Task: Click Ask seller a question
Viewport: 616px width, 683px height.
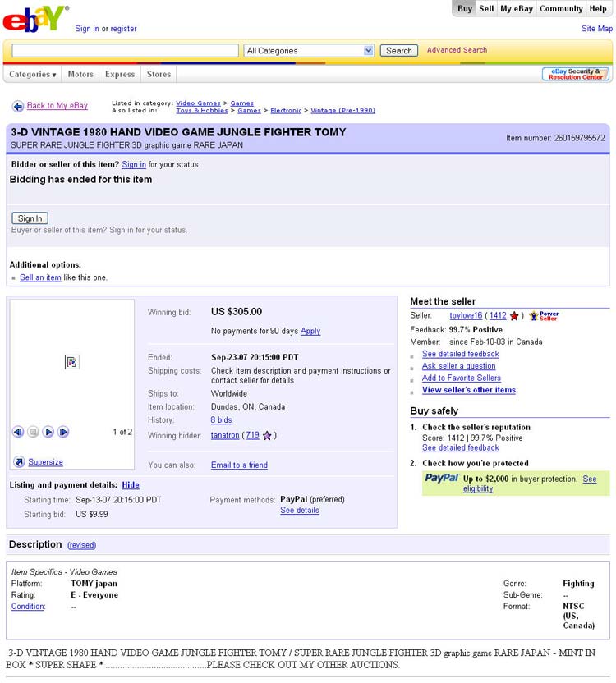Action: click(458, 366)
